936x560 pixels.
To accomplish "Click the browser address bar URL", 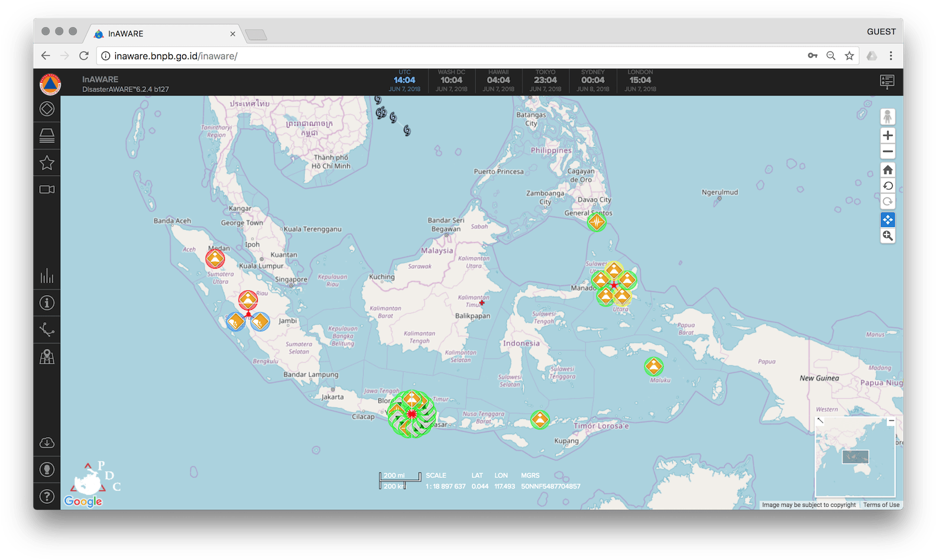I will pos(176,56).
